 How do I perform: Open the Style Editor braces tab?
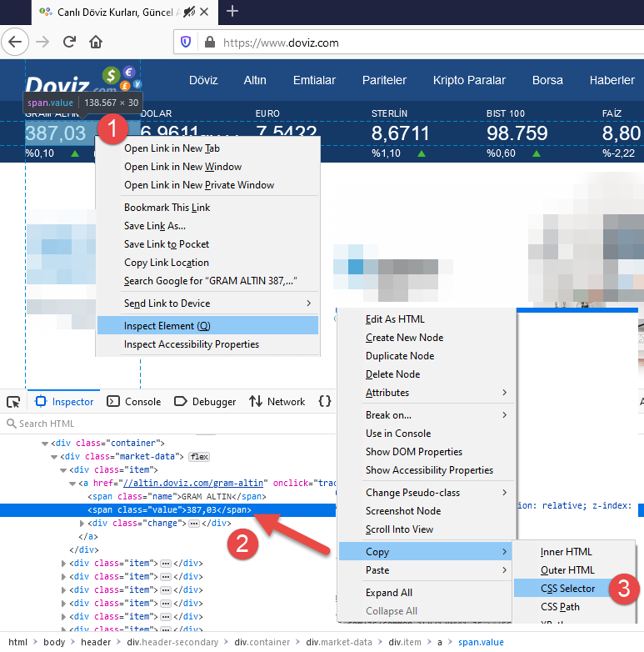(324, 401)
